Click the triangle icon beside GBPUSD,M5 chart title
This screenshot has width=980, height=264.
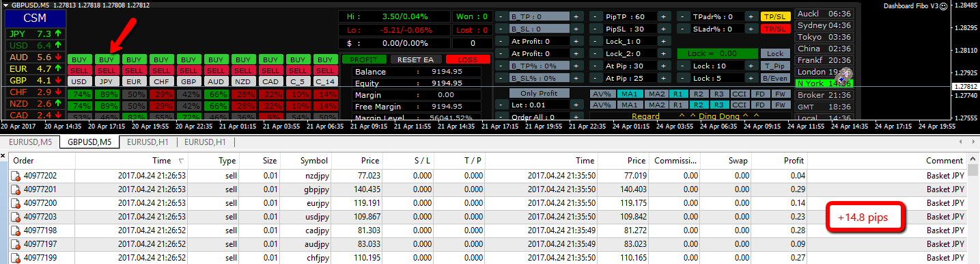click(6, 5)
